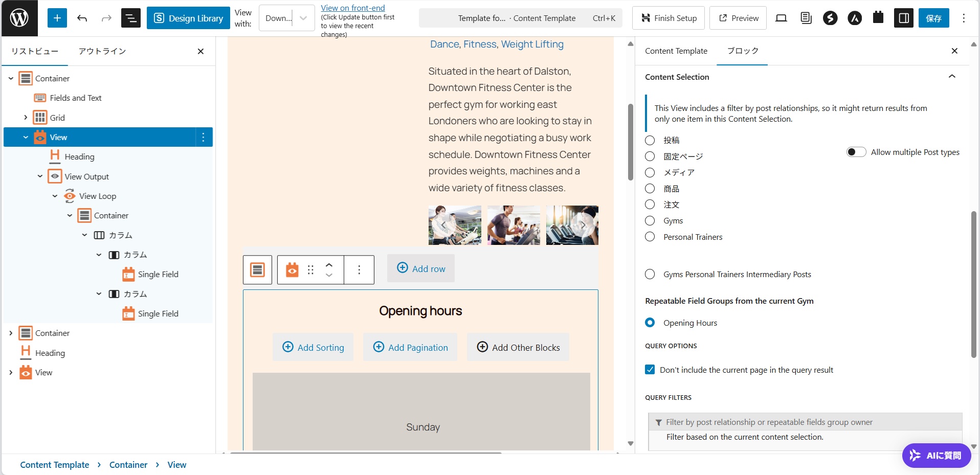
Task: Select the 固定ページ radio option
Action: click(650, 156)
